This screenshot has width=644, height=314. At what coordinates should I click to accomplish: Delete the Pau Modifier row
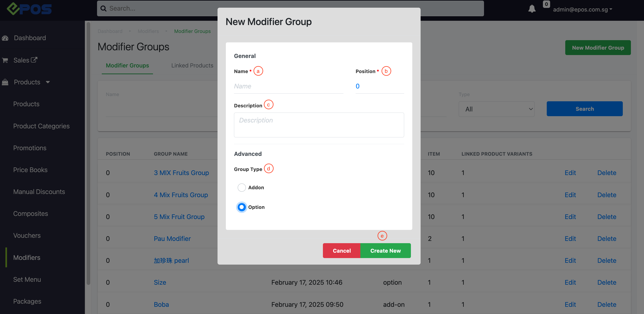tap(607, 238)
